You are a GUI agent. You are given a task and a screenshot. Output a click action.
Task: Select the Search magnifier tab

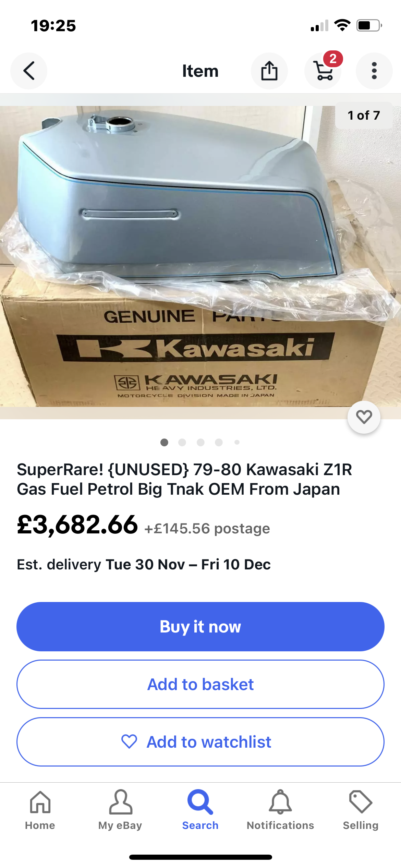(200, 810)
